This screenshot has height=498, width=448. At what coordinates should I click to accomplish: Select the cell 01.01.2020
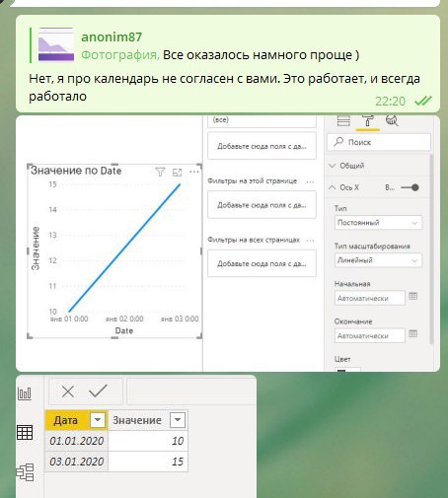click(x=77, y=441)
